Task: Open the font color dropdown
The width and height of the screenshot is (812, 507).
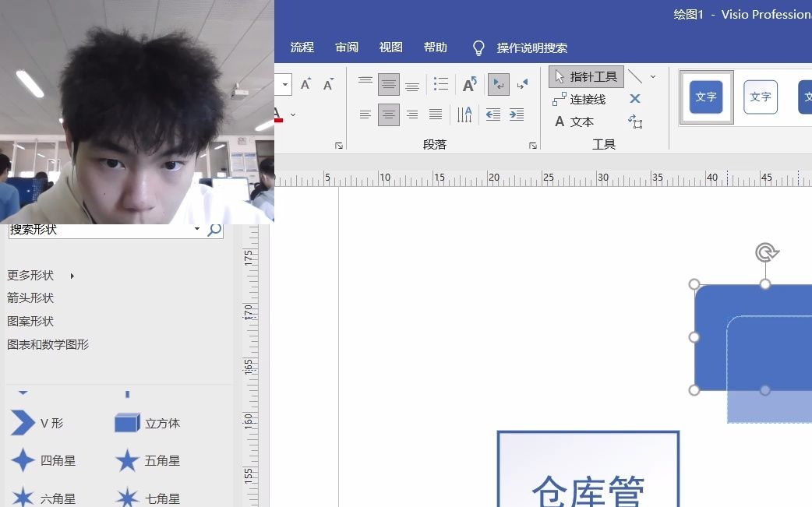Action: pos(291,114)
